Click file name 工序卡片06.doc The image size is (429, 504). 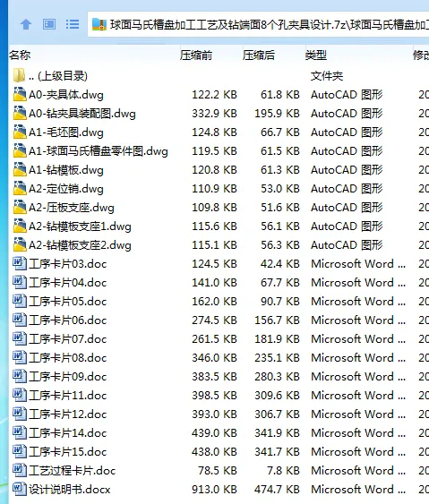click(x=68, y=320)
